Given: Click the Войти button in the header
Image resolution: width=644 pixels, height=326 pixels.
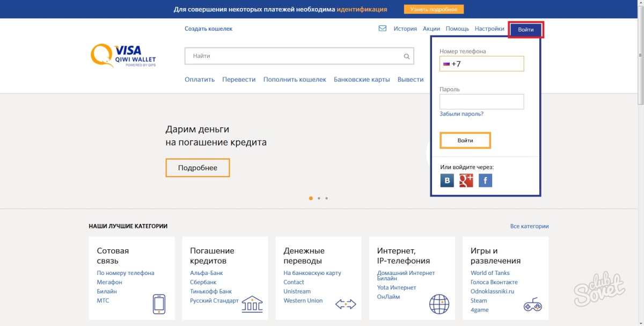Looking at the screenshot, I should [526, 30].
